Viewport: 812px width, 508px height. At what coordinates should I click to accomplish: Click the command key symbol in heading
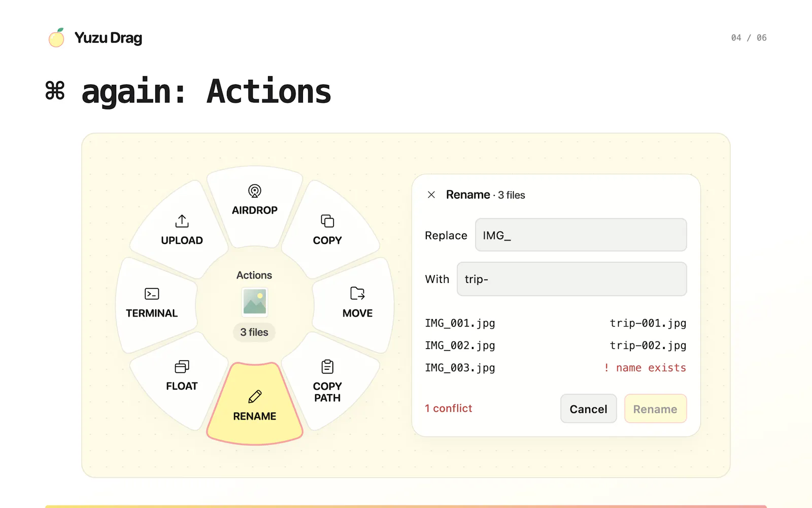coord(55,90)
